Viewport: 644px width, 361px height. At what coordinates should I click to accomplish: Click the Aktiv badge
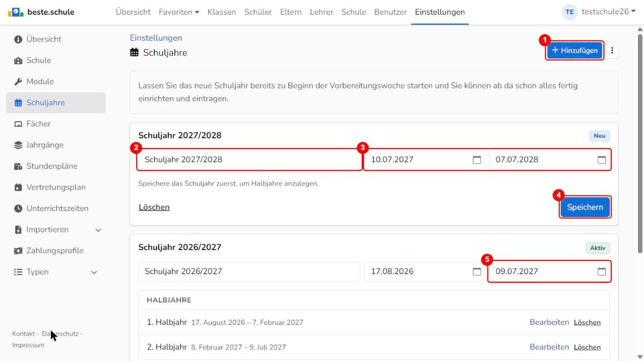coord(598,248)
